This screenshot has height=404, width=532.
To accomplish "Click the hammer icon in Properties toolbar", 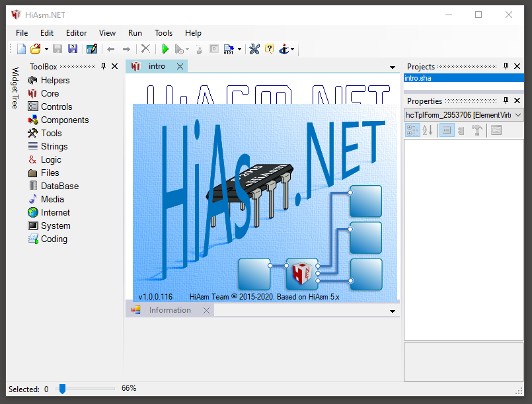I will (x=476, y=130).
